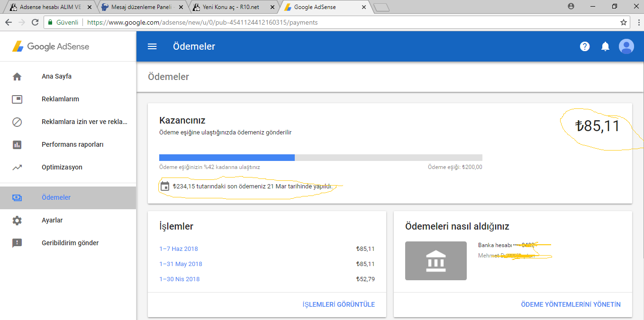Click the bank building thumbnail icon
The image size is (644, 320).
436,261
